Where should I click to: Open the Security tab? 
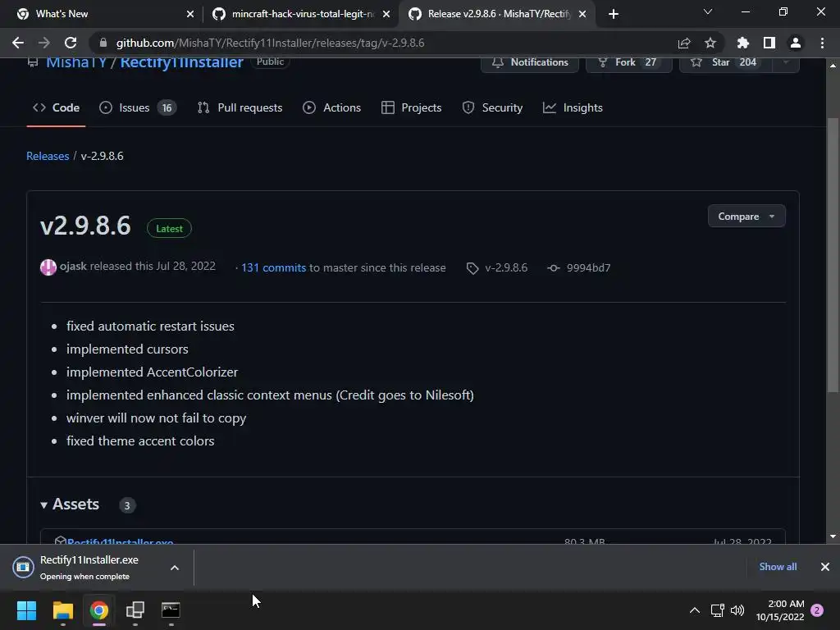pyautogui.click(x=492, y=107)
